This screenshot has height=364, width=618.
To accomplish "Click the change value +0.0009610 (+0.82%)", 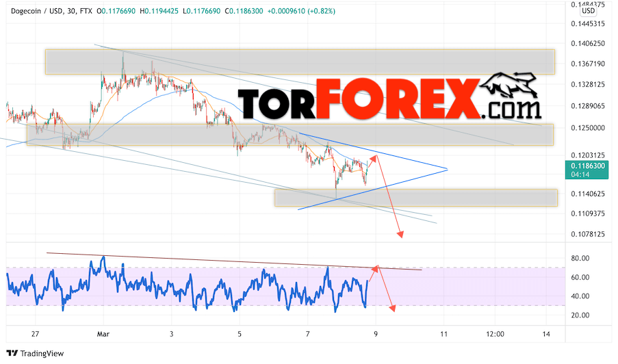I will [301, 12].
